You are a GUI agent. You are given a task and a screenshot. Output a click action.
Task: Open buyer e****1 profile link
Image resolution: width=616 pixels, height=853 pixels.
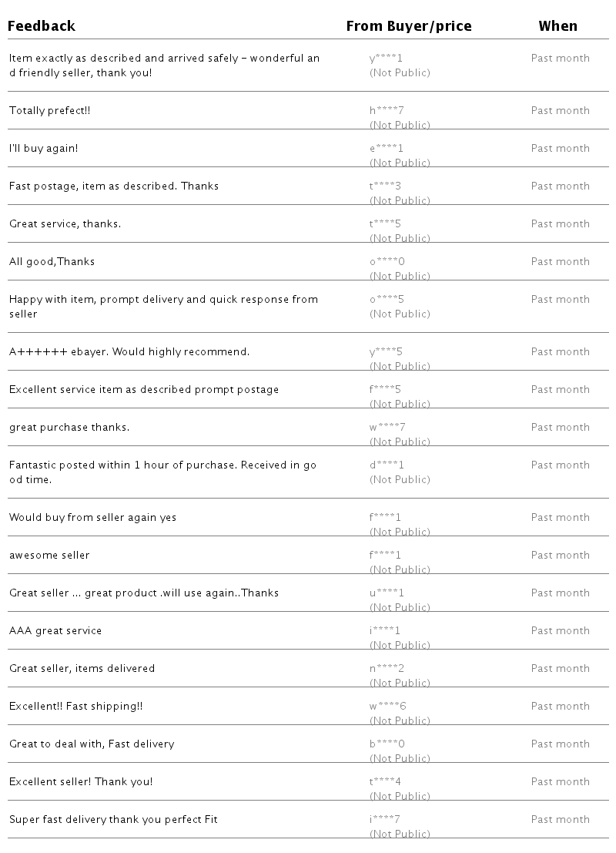click(x=386, y=149)
